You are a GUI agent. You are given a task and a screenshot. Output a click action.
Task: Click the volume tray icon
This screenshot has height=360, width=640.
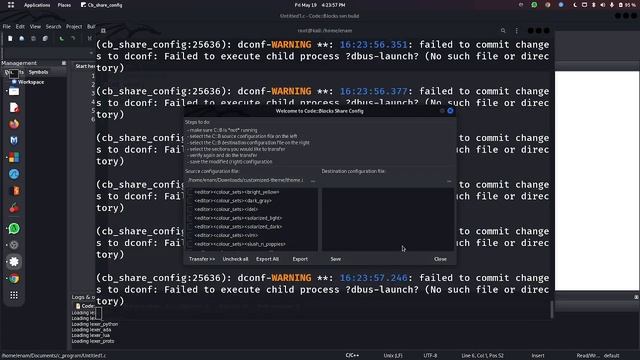602,5
